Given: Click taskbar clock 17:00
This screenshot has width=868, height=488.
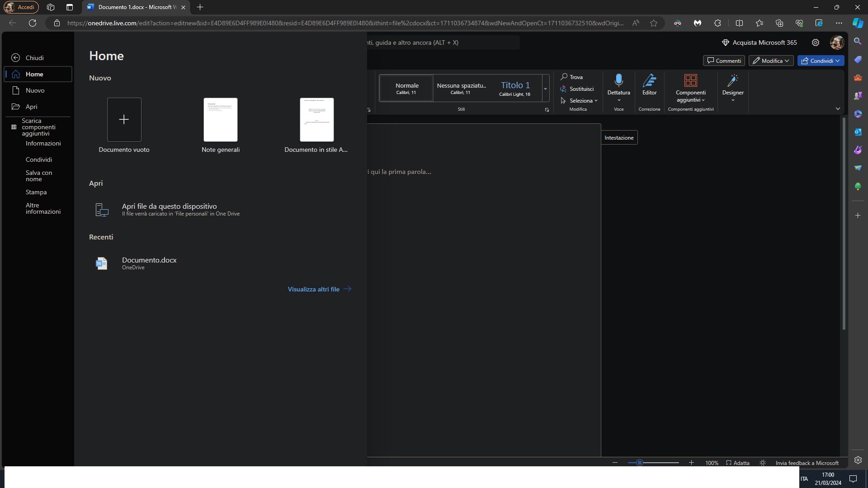Looking at the screenshot, I should [x=828, y=475].
